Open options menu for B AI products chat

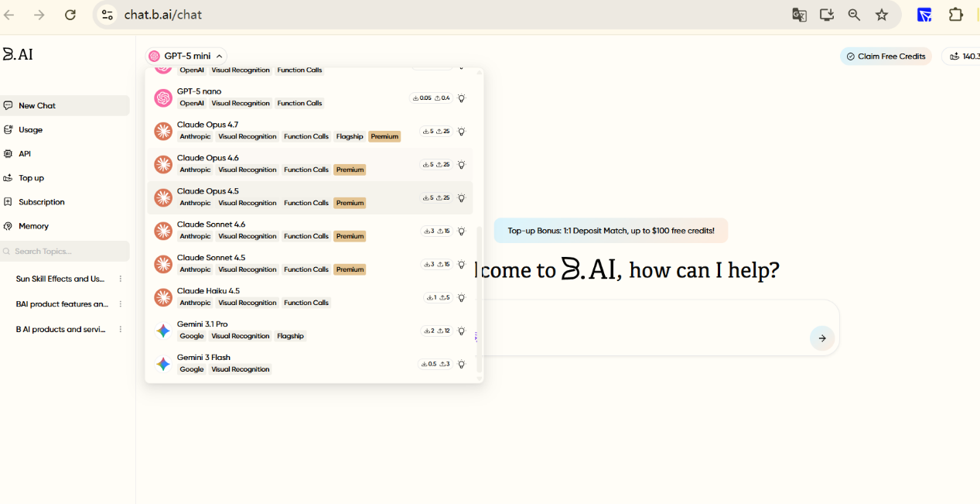click(x=121, y=329)
